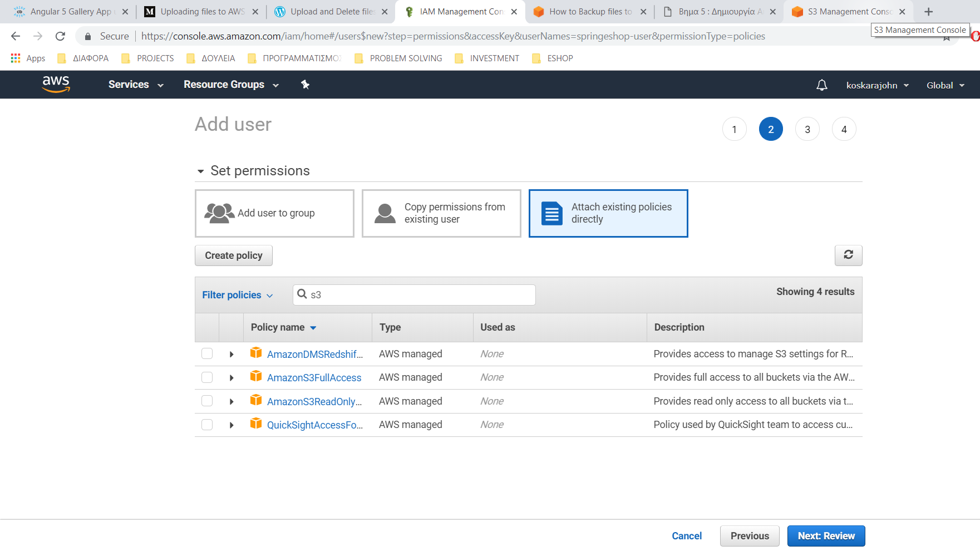Open the INVESTMENT bookmarks folder
Viewport: 980px width, 551px height.
(486, 58)
